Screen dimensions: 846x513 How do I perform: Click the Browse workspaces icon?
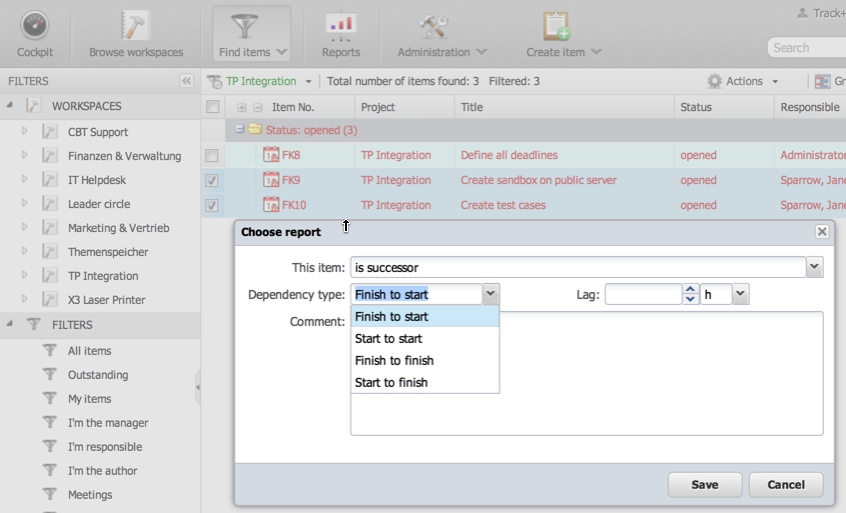point(135,27)
